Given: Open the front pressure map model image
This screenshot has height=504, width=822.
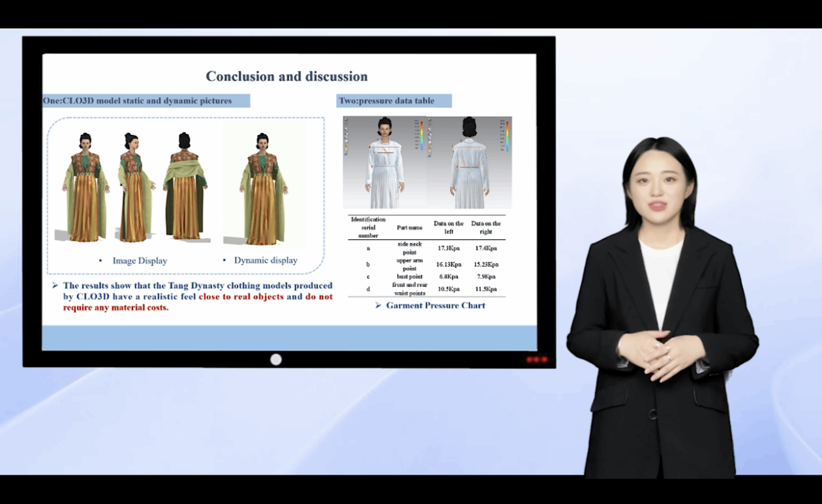Looking at the screenshot, I should coord(385,163).
